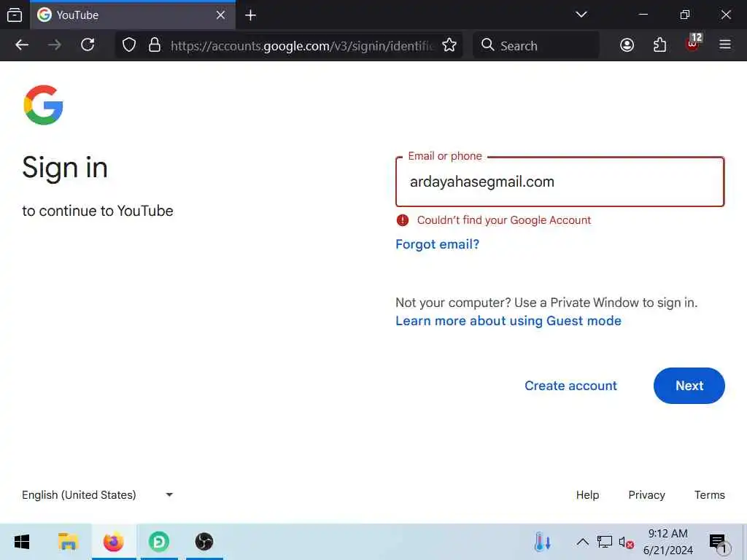
Task: Show hidden system tray icons
Action: point(582,542)
